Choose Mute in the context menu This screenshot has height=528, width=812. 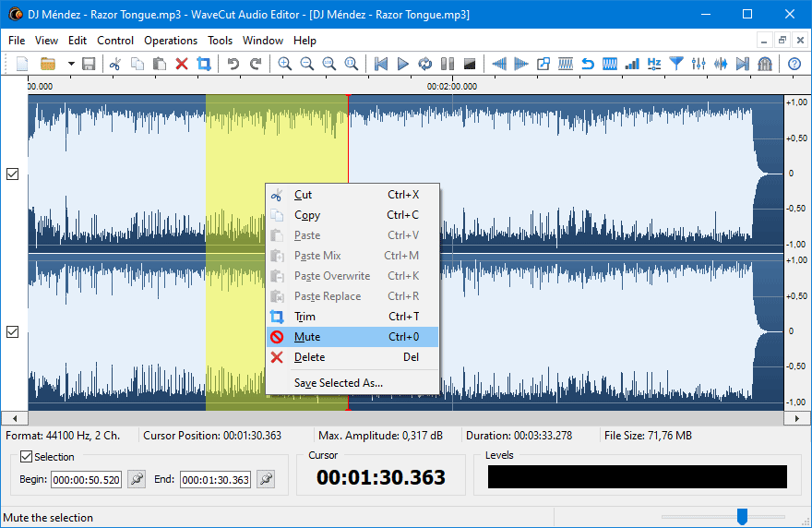(352, 337)
